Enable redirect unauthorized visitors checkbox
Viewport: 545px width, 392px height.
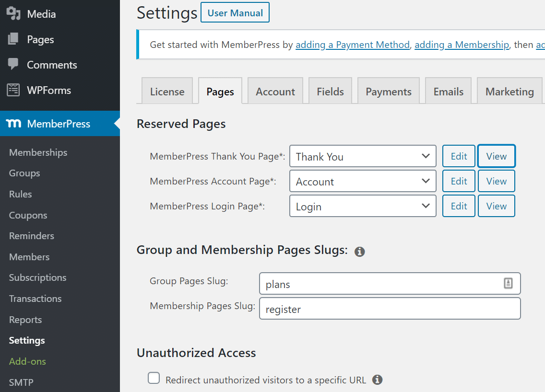pos(154,379)
